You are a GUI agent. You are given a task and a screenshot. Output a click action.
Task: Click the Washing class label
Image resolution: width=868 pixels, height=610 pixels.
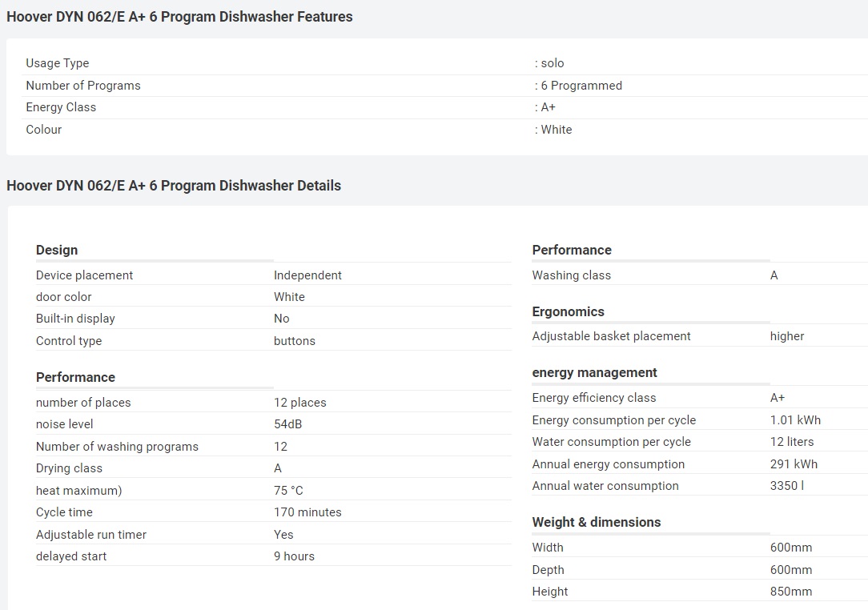click(x=571, y=275)
